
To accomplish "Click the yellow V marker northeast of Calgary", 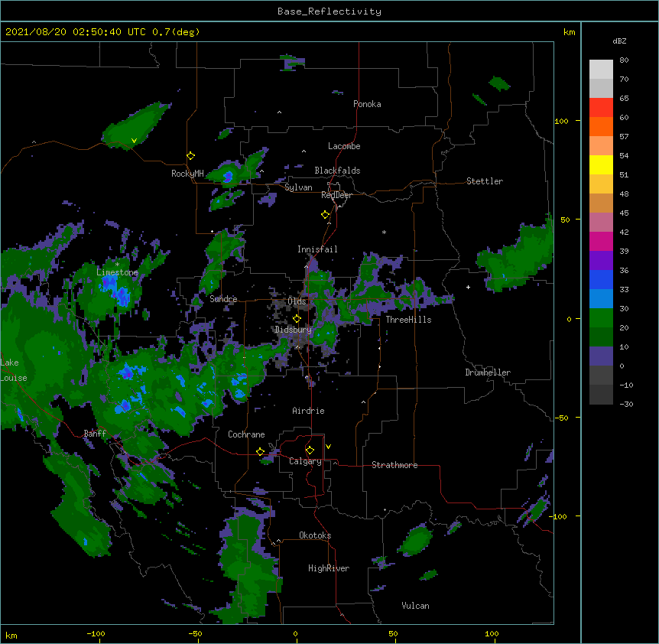I will tap(328, 447).
